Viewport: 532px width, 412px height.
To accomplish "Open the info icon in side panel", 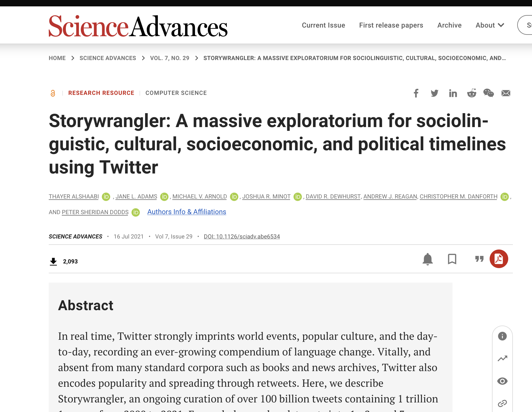I will point(502,336).
